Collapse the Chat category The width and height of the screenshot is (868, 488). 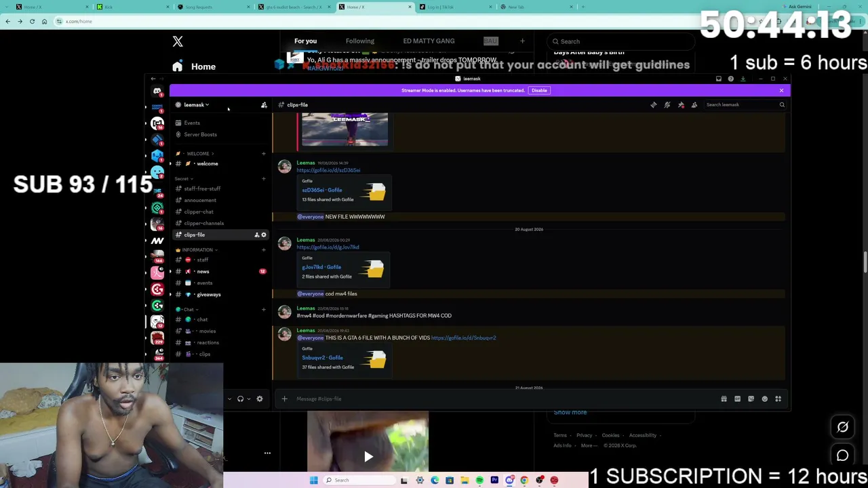(x=187, y=310)
